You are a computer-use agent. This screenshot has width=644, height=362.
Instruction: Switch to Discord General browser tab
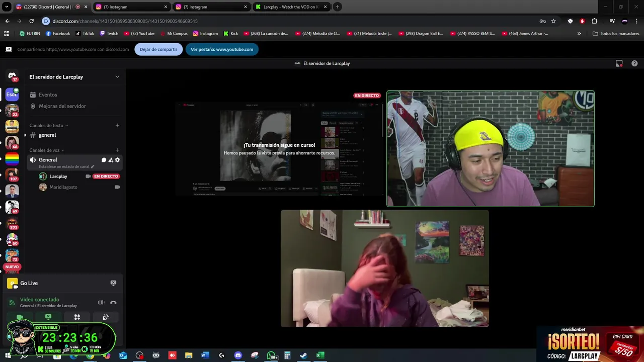52,7
